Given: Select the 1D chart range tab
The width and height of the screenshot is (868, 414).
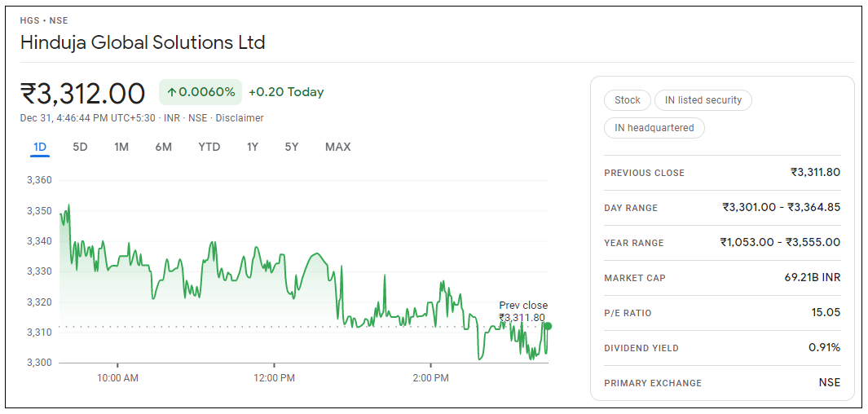Looking at the screenshot, I should [x=40, y=148].
